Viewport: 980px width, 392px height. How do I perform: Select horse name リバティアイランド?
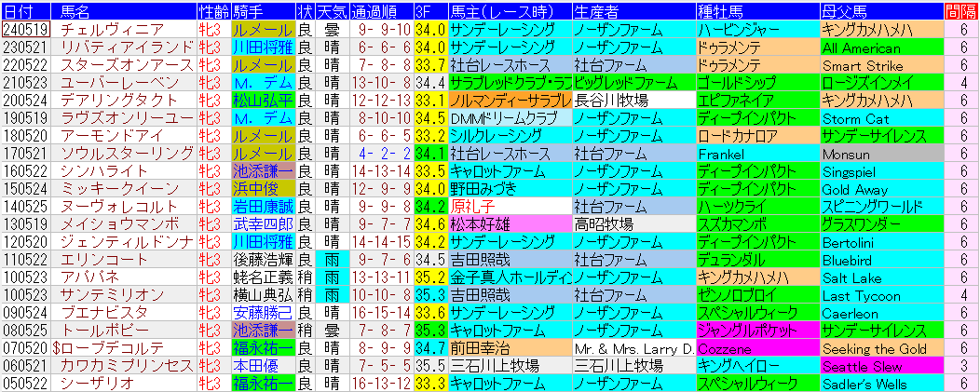click(x=127, y=47)
